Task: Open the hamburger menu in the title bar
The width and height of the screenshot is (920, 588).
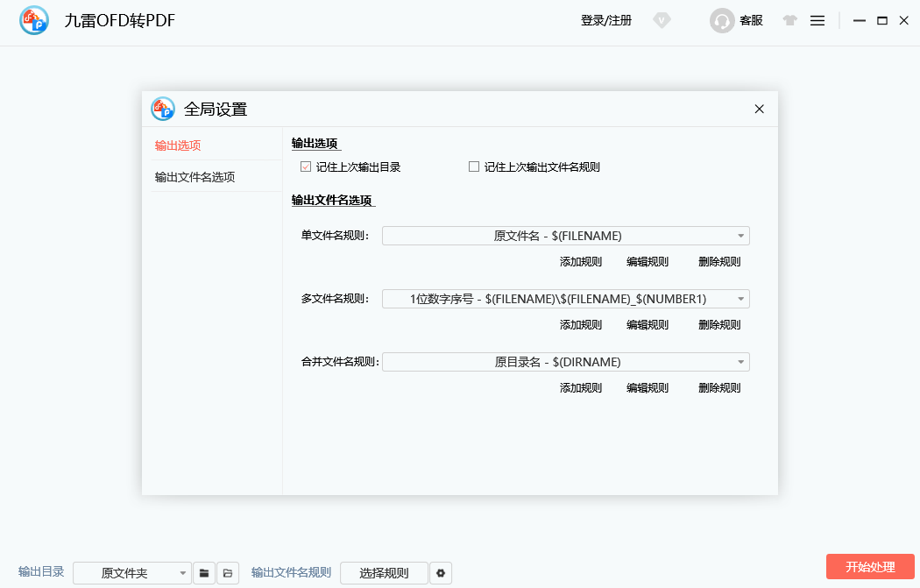Action: pyautogui.click(x=817, y=20)
